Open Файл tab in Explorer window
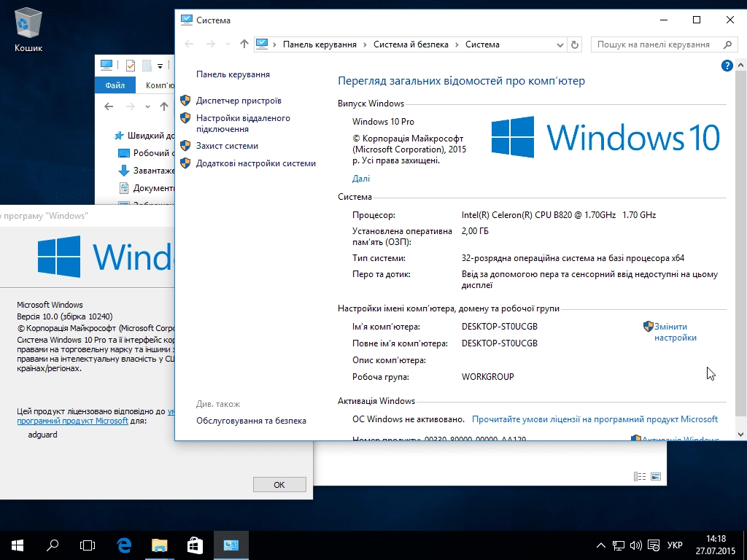Viewport: 747px width, 560px height. click(115, 85)
